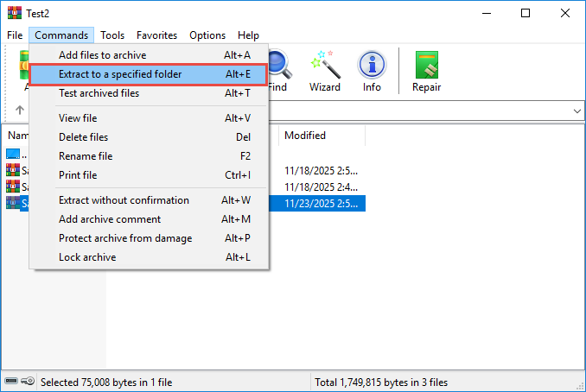Choose Rename file command
Image resolution: width=586 pixels, height=392 pixels.
pyautogui.click(x=149, y=156)
